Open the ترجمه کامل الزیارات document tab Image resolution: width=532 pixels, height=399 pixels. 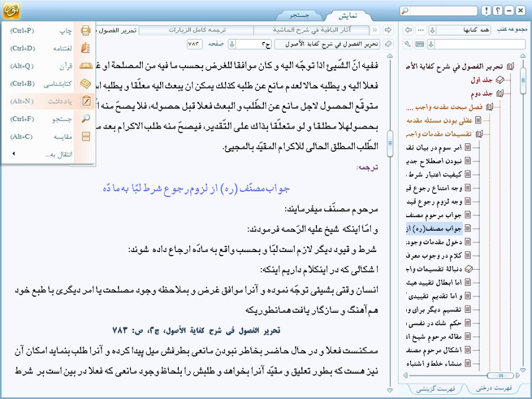coord(197,30)
